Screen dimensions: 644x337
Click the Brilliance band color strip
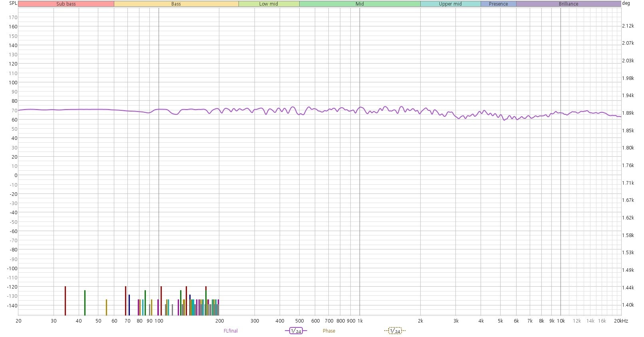568,4
